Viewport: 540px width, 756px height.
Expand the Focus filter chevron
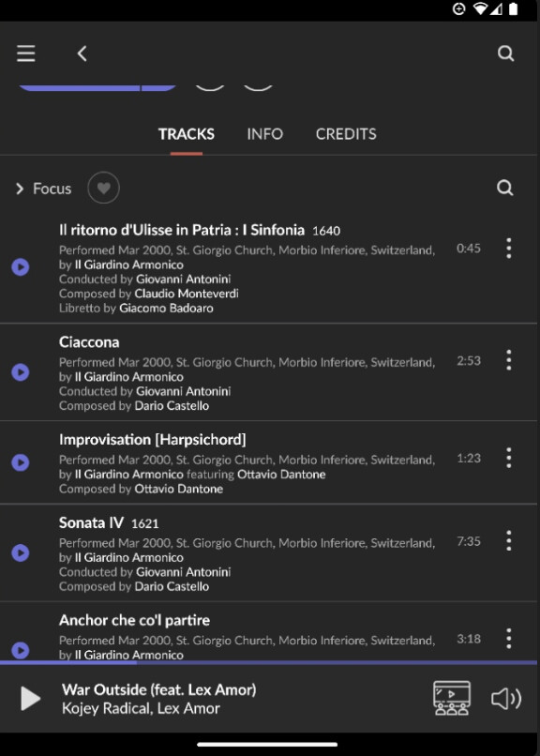point(20,189)
